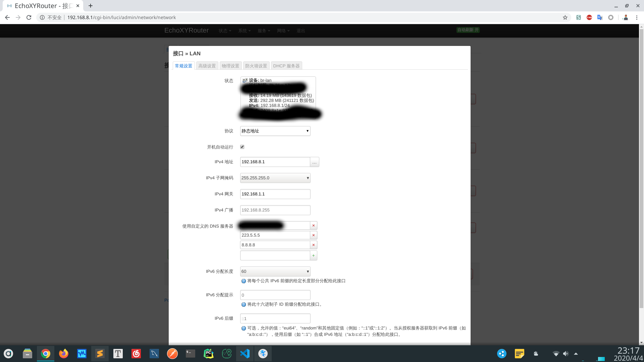Click the ... button next to IPv4 地址
This screenshot has width=644, height=362.
[x=315, y=162]
